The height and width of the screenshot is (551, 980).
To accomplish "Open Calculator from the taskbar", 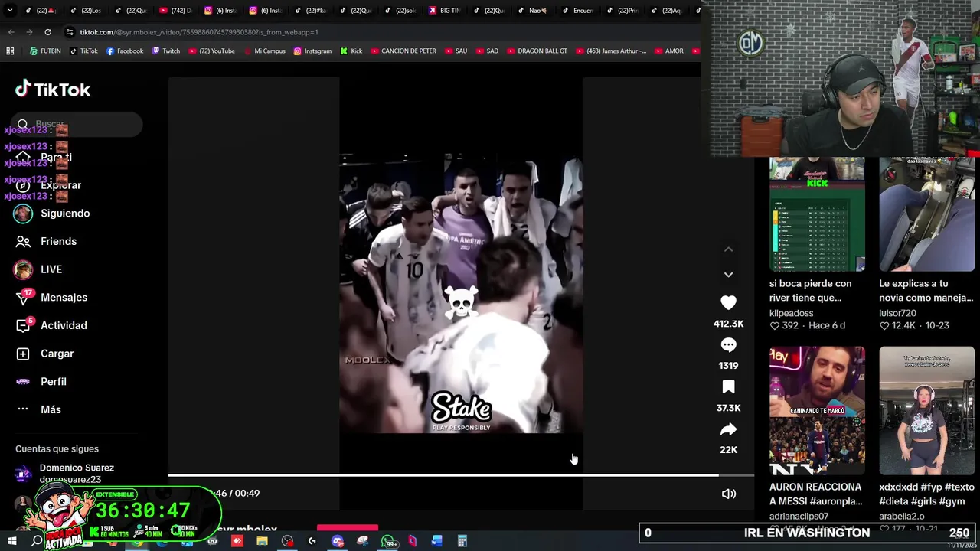I will pyautogui.click(x=462, y=542).
